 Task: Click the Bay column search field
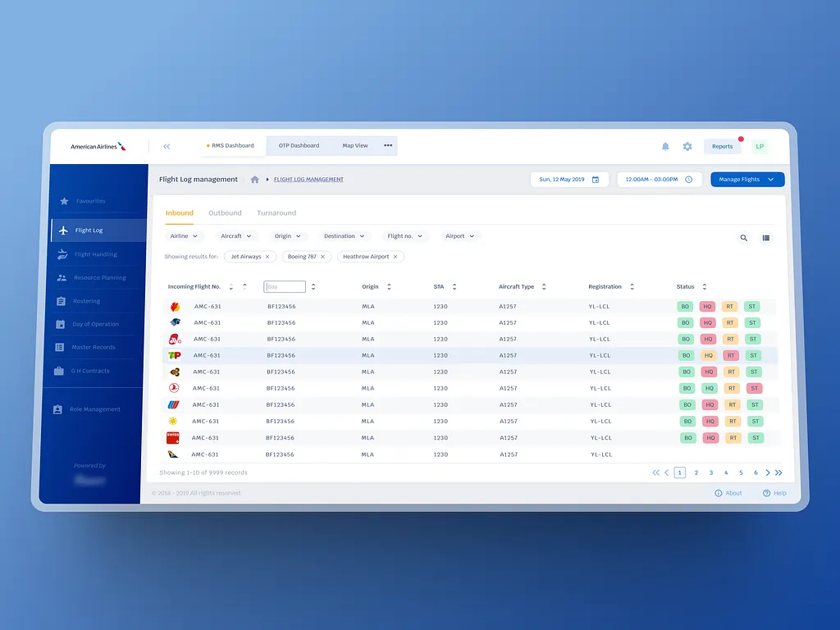click(x=285, y=287)
